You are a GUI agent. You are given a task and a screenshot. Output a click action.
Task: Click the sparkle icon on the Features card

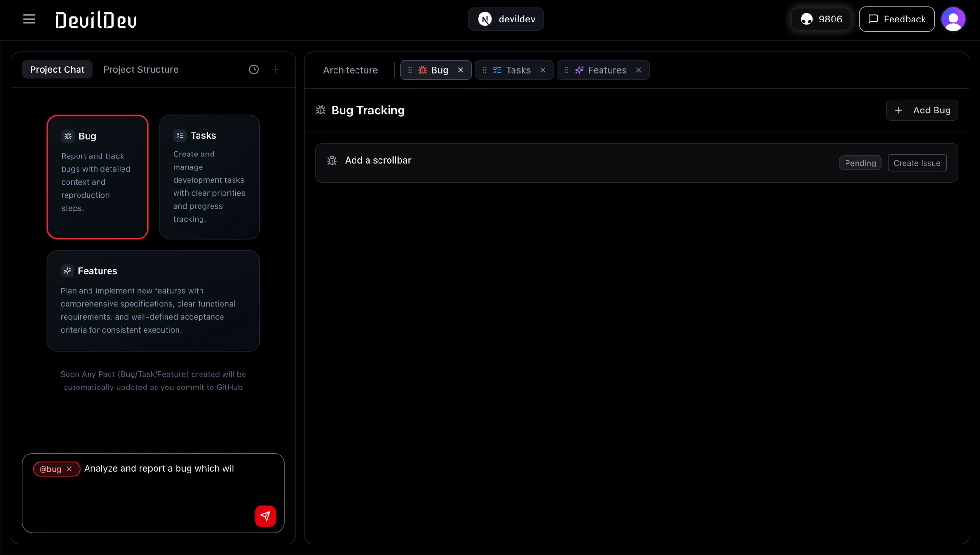pos(67,270)
